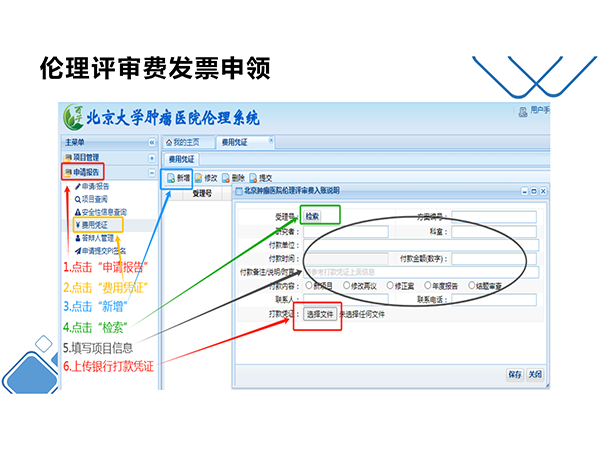Collapse the 申请报告 section minus button

152,173
